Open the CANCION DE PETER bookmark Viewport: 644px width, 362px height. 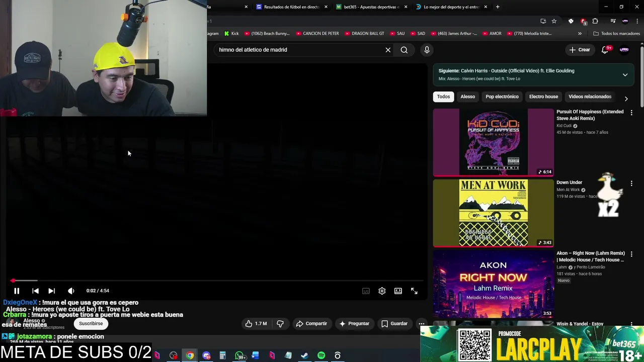tap(317, 34)
